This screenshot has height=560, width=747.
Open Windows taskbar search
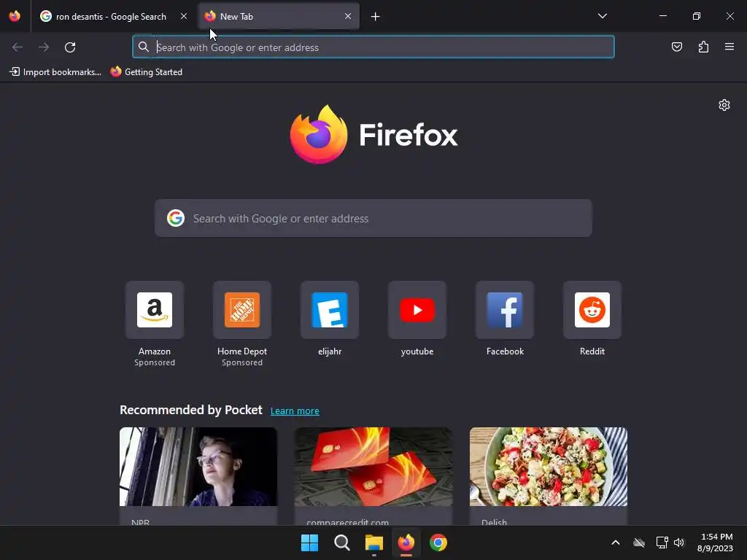342,542
